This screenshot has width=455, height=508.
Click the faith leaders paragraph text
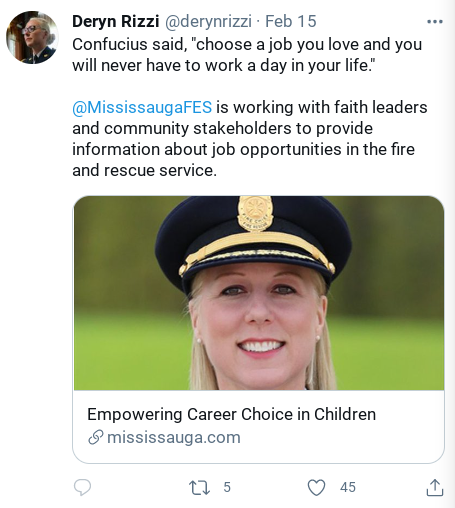coord(250,139)
